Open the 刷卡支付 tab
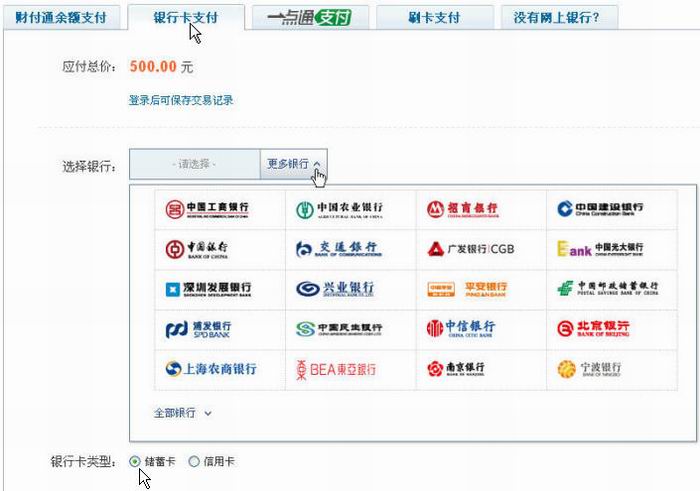The image size is (700, 491). [x=434, y=18]
